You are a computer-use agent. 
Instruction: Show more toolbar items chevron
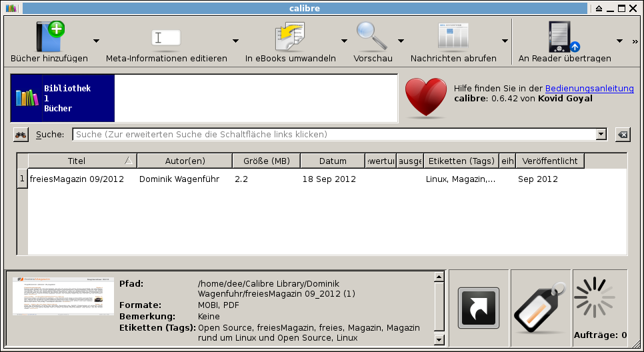(x=635, y=41)
